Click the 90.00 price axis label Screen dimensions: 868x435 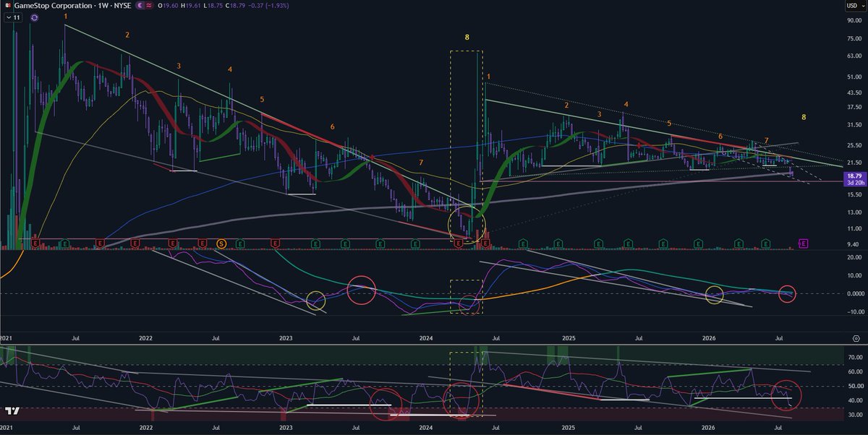tap(853, 20)
